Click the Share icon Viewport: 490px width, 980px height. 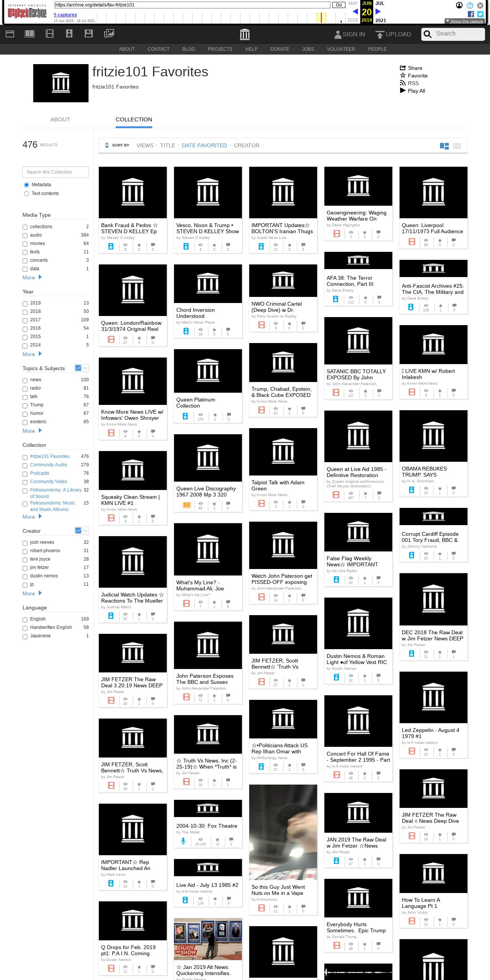403,68
